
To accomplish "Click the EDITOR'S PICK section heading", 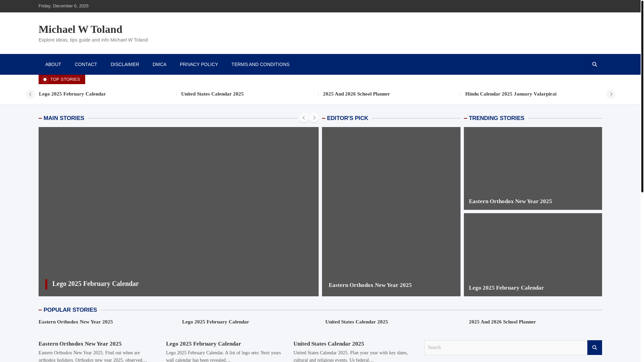I will tap(347, 118).
